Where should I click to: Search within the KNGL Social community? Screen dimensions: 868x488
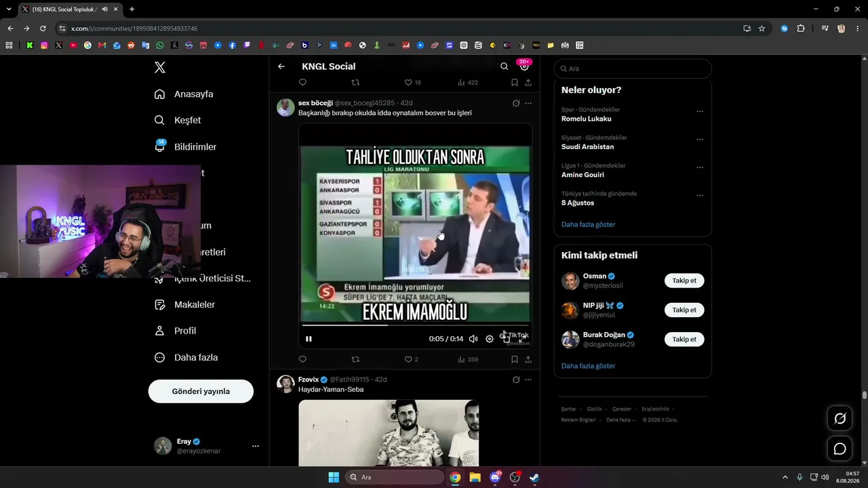[504, 66]
